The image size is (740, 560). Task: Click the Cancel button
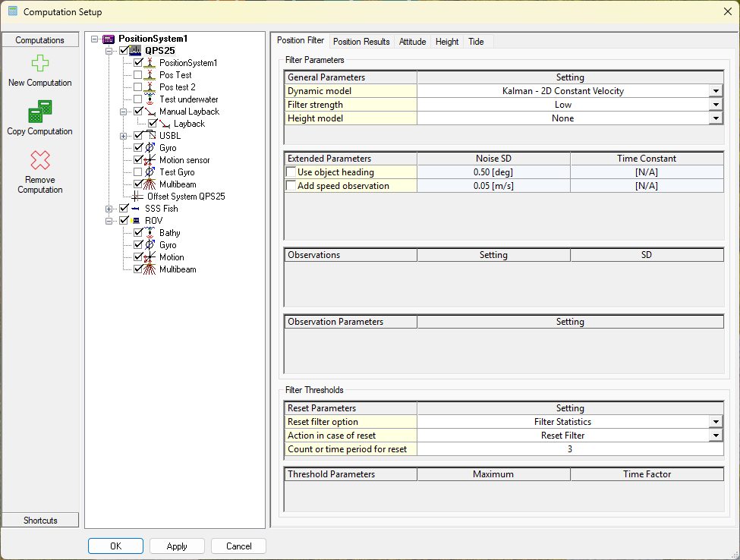238,546
